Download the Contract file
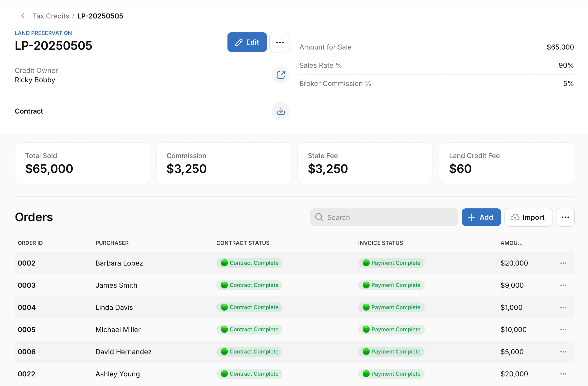Image resolution: width=588 pixels, height=386 pixels. (280, 111)
